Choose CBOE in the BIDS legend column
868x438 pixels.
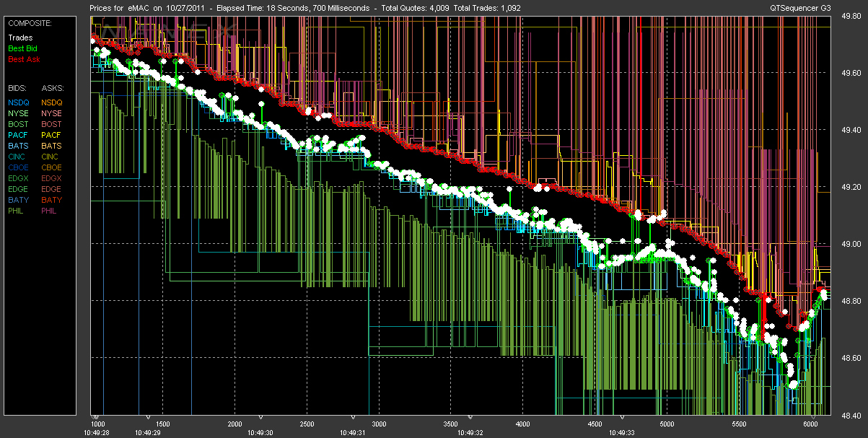tap(19, 167)
